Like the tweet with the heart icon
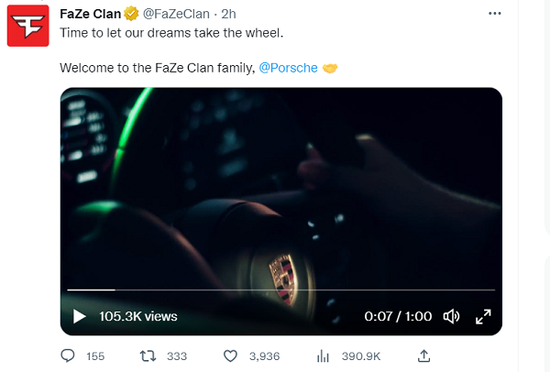 pyautogui.click(x=230, y=356)
